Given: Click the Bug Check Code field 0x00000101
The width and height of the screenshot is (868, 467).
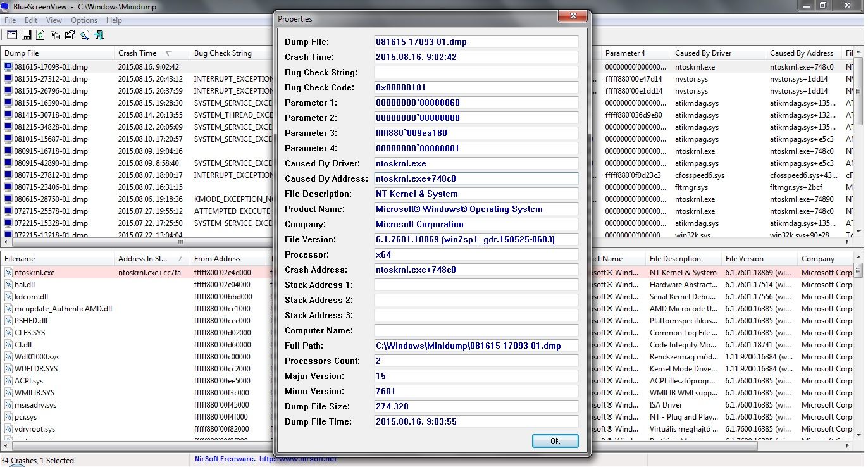Looking at the screenshot, I should tap(476, 87).
